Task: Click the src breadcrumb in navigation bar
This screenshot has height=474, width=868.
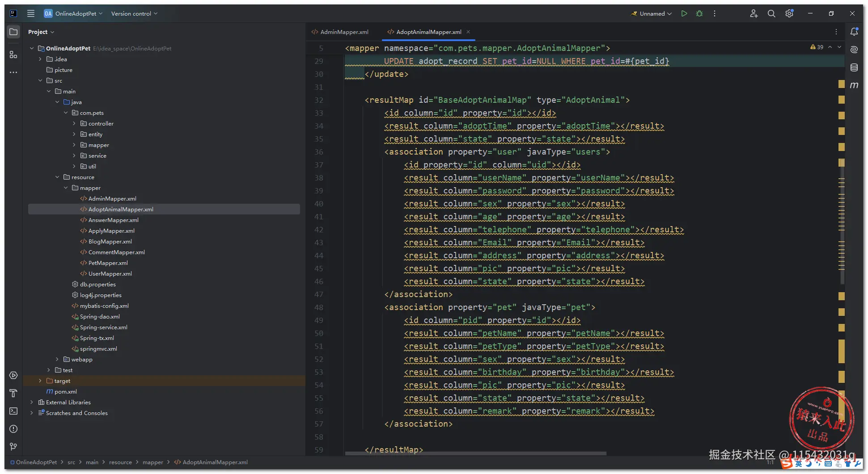Action: [x=71, y=462]
